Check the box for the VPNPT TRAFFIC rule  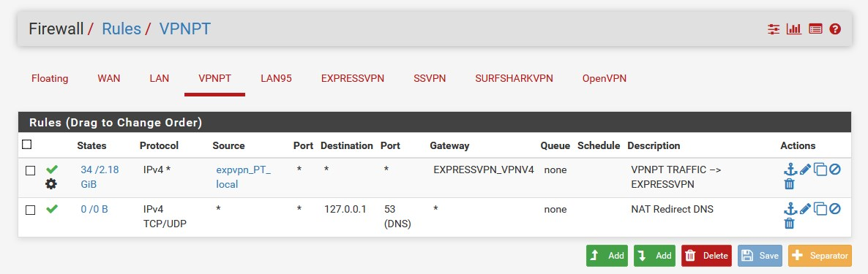click(31, 171)
